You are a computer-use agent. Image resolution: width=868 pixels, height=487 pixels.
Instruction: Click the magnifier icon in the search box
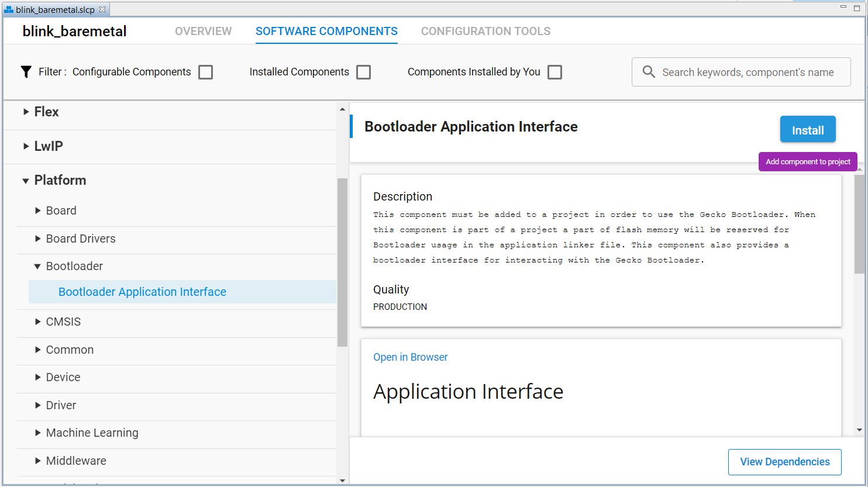[x=649, y=72]
